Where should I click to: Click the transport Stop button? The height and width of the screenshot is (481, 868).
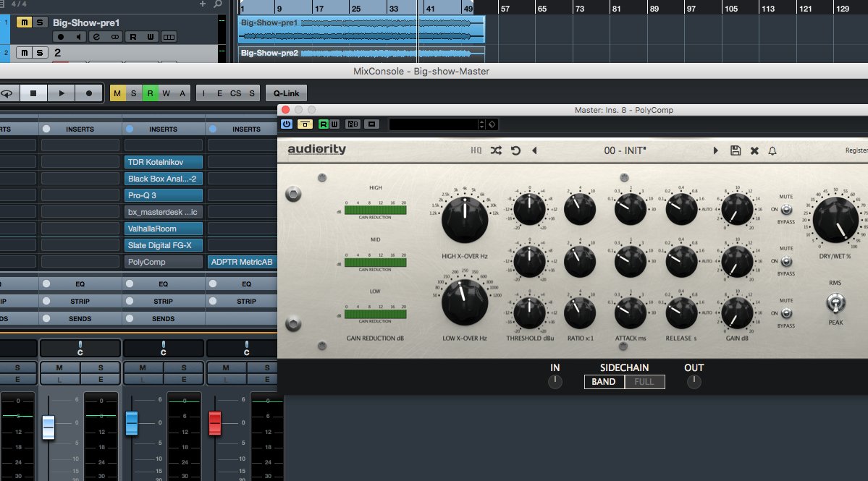point(33,93)
